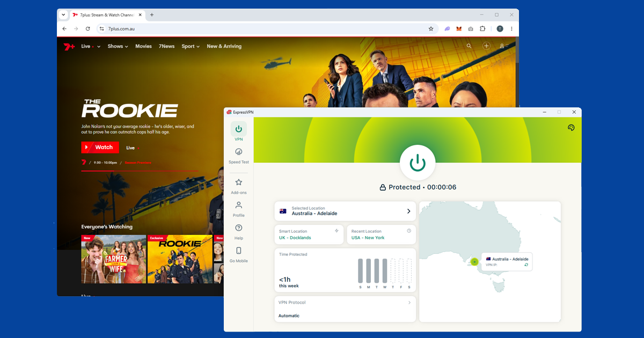Click the camera screenshot extension icon
This screenshot has height=338, width=644.
pos(471,29)
